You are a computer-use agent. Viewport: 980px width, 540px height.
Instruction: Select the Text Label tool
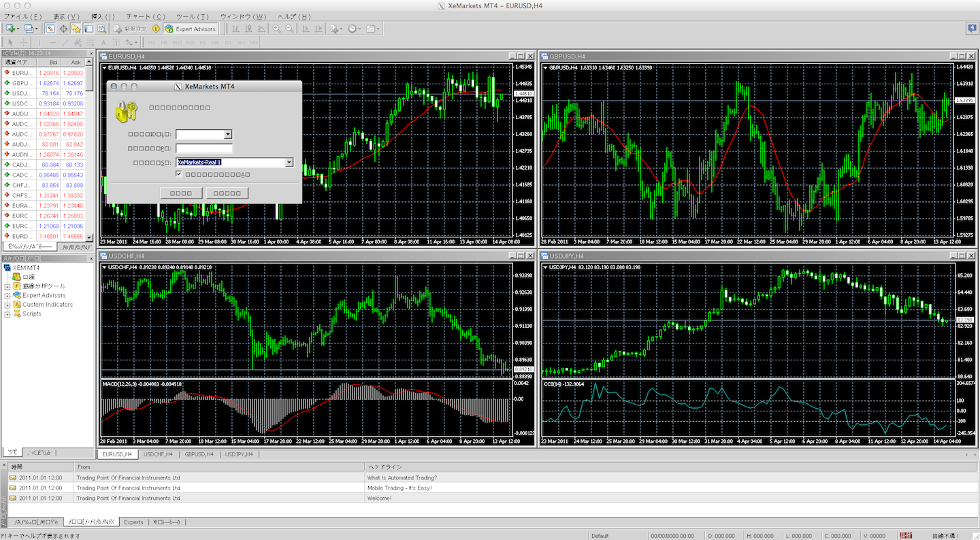coord(116,42)
